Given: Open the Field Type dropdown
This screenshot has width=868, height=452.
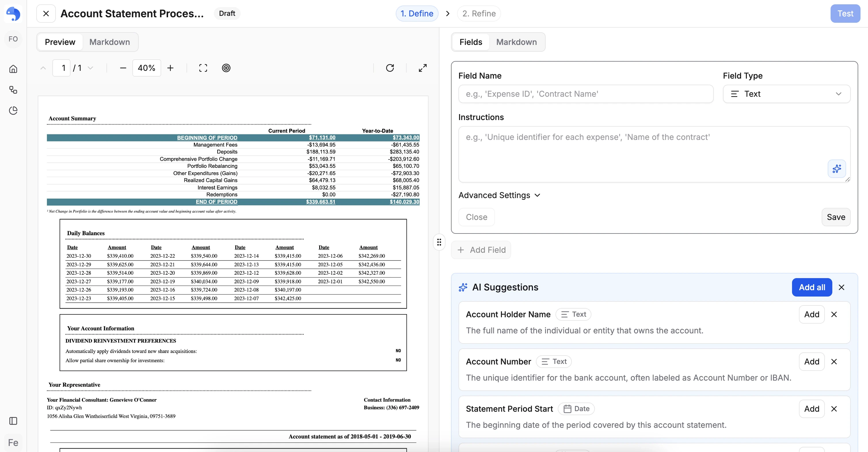Looking at the screenshot, I should click(x=786, y=94).
